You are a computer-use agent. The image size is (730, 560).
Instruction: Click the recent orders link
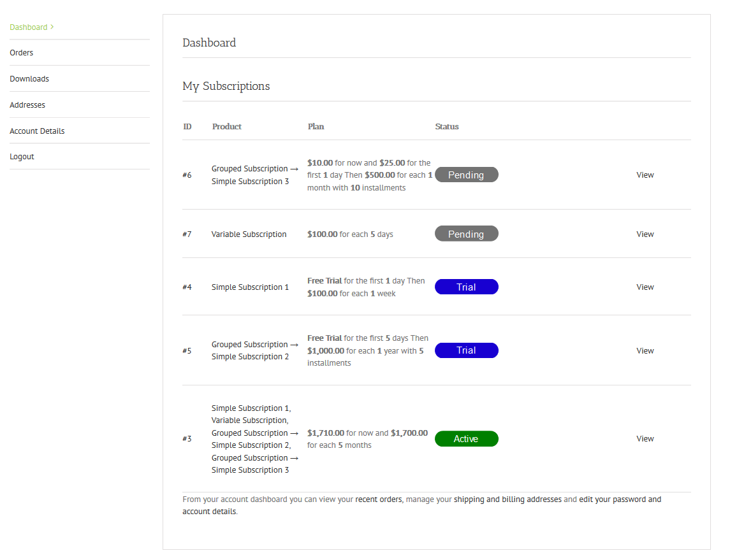pos(379,499)
